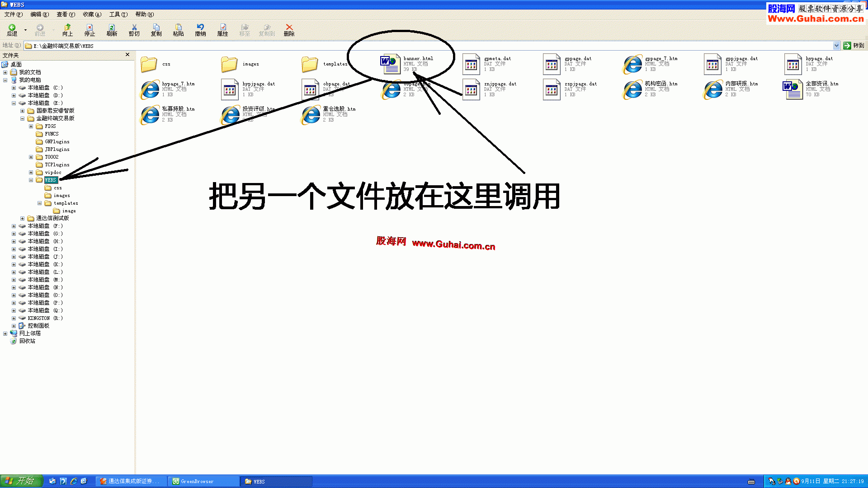Select the gppage.dat file
The width and height of the screenshot is (868, 488).
(568, 64)
